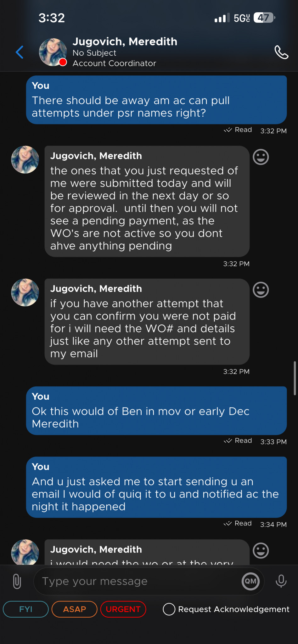Focus the 'Type your message' field
This screenshot has height=644, width=298.
coord(138,581)
